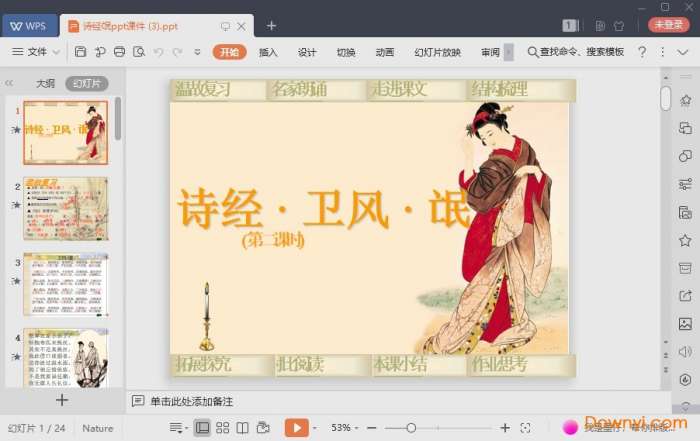700x441 pixels.
Task: Expand the quick access toolbar customize arrow
Action: [197, 52]
